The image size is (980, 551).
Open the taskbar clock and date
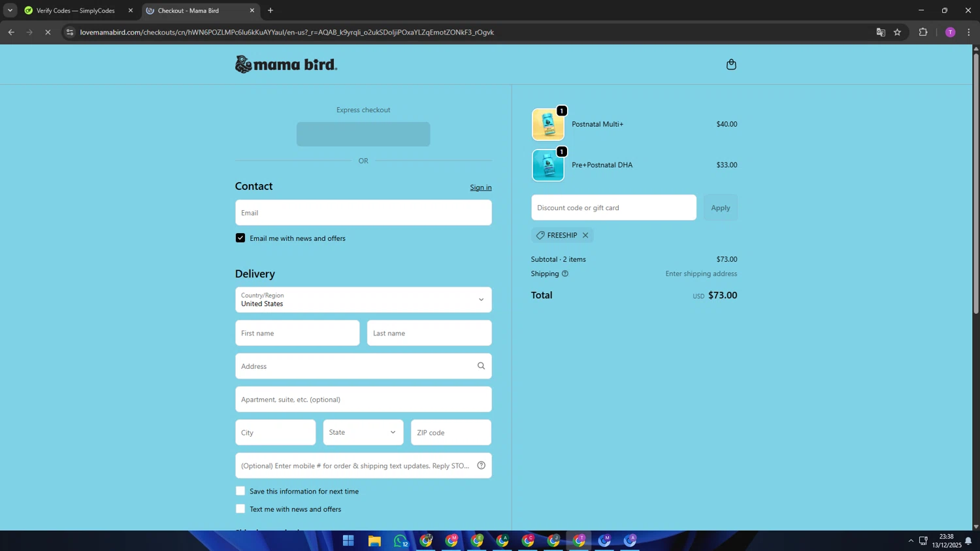pos(946,541)
